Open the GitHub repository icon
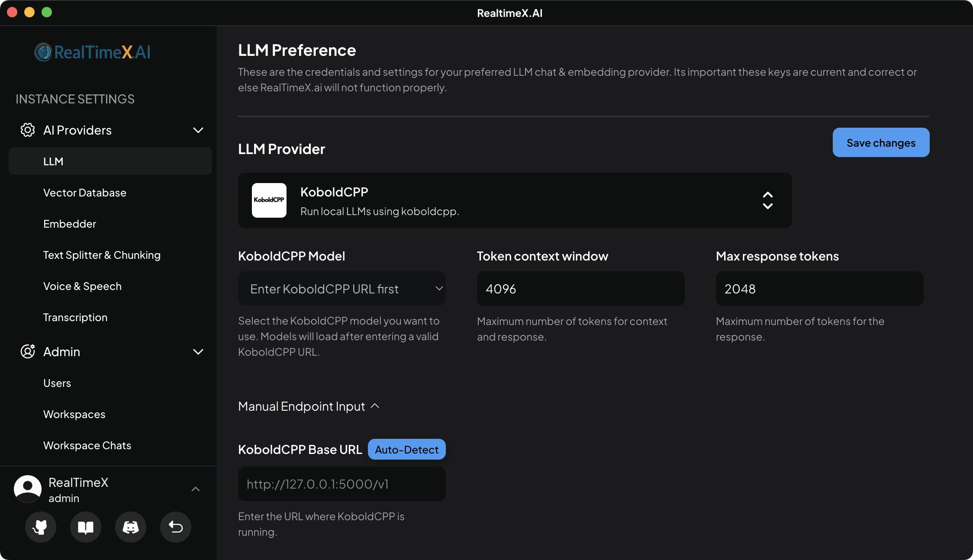This screenshot has height=560, width=973. (40, 527)
